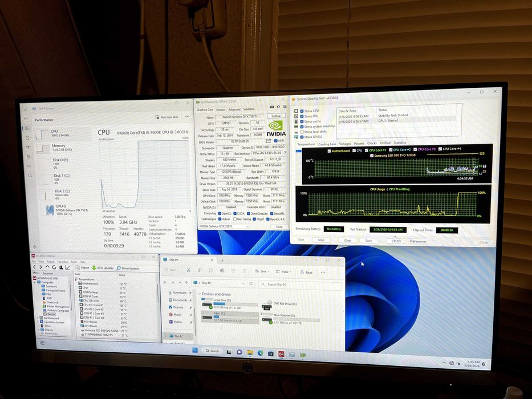Open Sort dropdown in File Explorer

tap(262, 271)
